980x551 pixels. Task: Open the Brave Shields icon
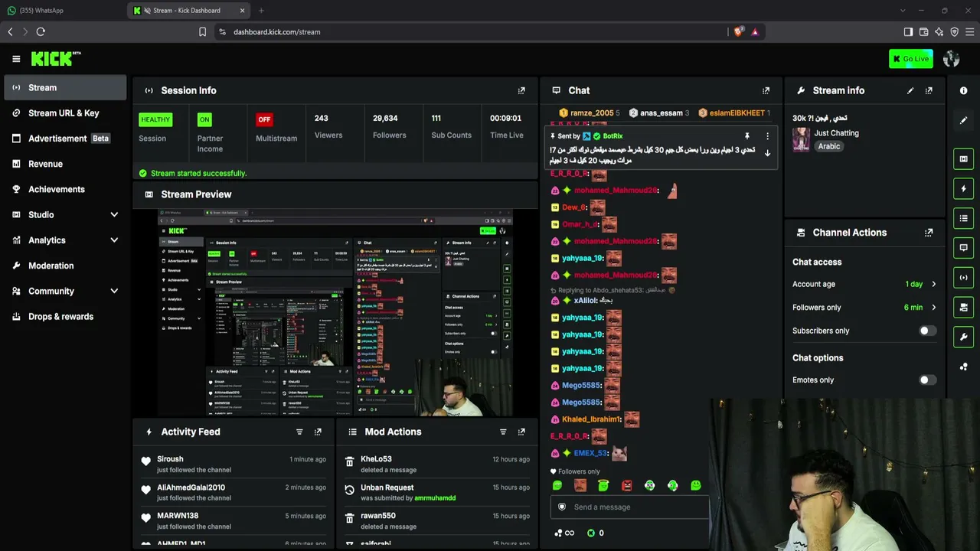[738, 32]
